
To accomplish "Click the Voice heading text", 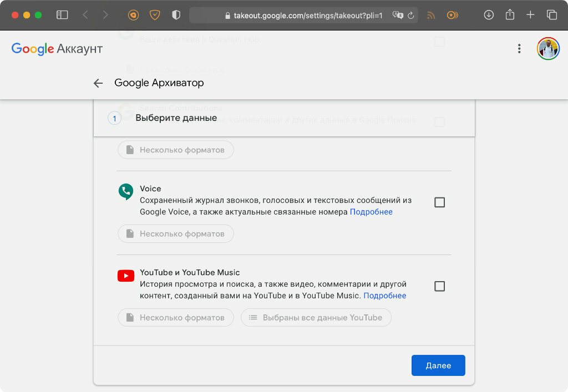I will (x=150, y=189).
